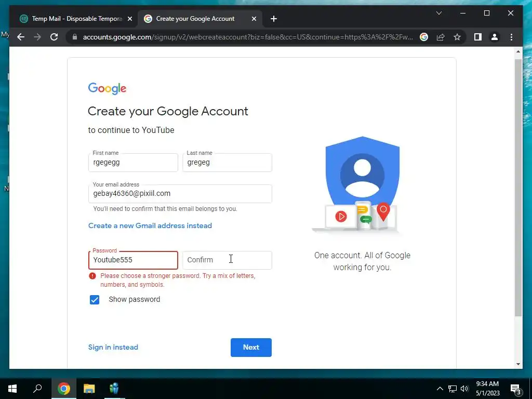
Task: Edit the Password field
Action: click(x=133, y=260)
